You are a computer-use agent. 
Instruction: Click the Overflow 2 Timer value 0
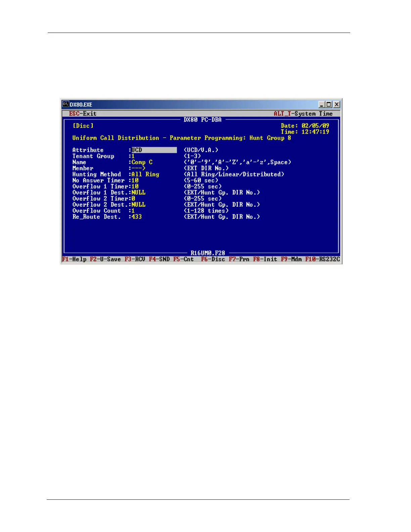[133, 198]
